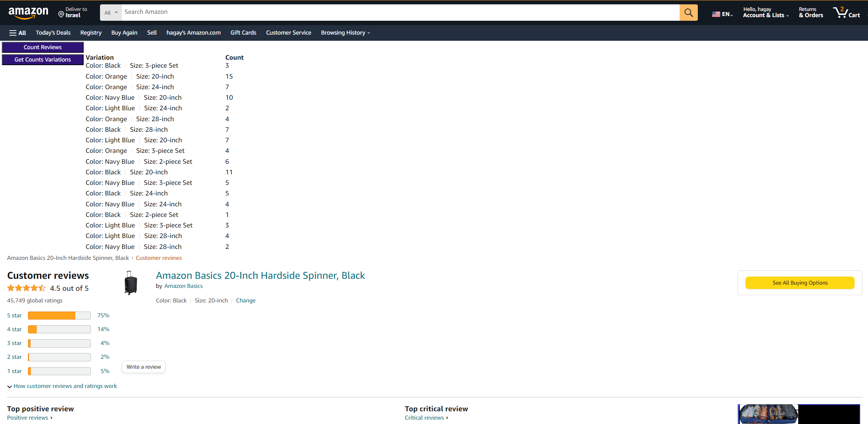Click the Count Reviews button
Screen dimensions: 868x424
point(43,47)
